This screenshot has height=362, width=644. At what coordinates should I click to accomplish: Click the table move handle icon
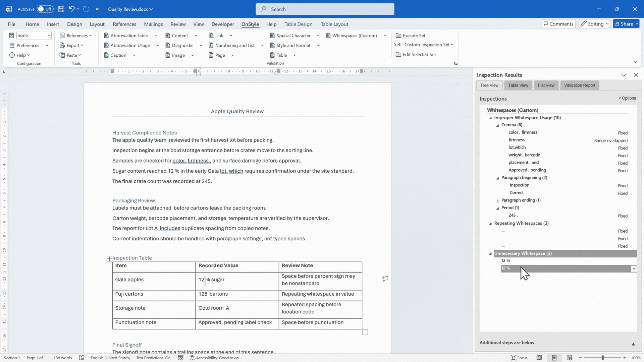tap(109, 258)
